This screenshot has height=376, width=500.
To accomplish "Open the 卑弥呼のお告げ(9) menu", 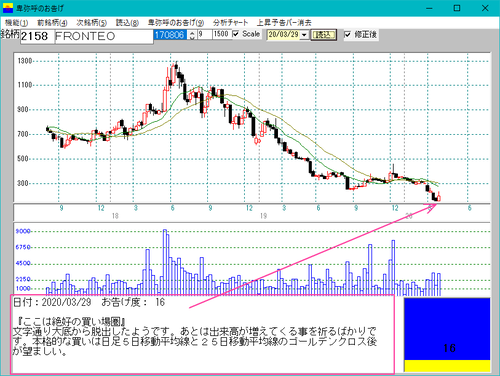I will (x=176, y=23).
